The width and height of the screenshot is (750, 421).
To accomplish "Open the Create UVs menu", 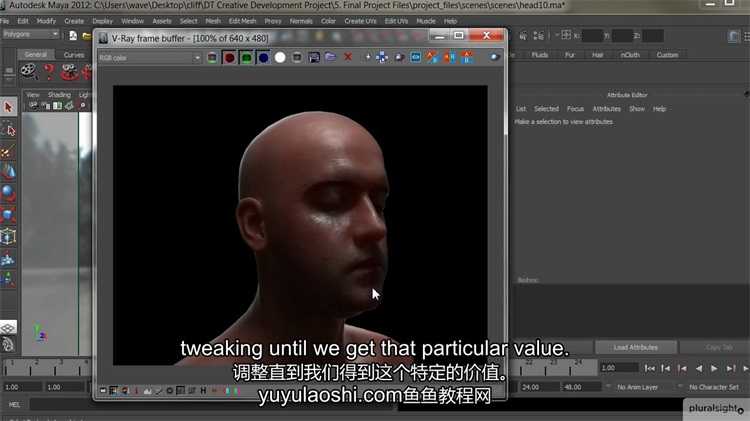I will (x=360, y=21).
